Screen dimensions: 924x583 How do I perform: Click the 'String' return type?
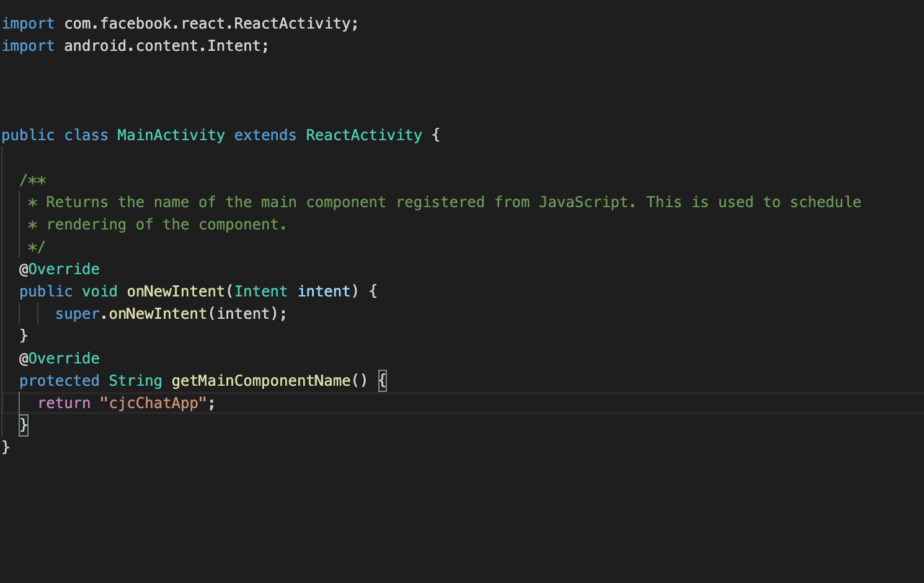136,381
